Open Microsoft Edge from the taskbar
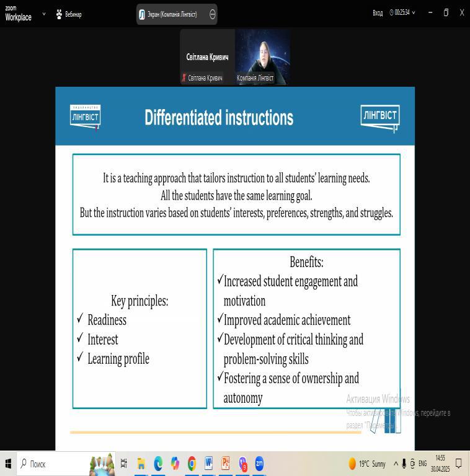470x476 pixels. [x=158, y=464]
